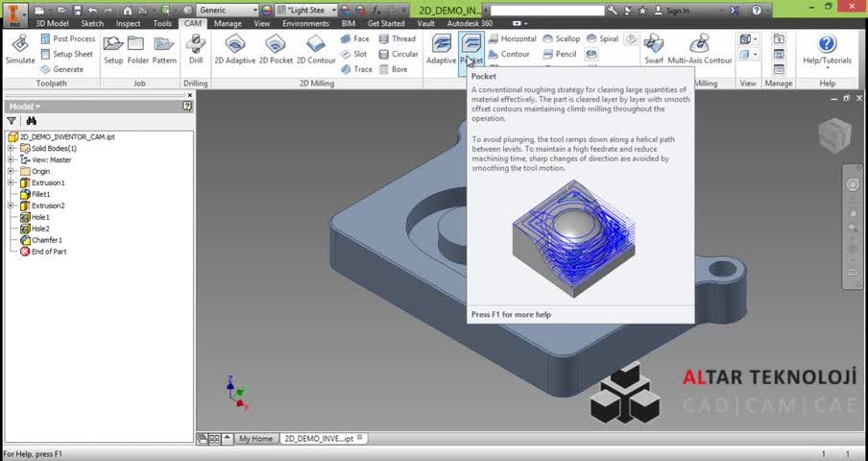This screenshot has height=461, width=868.
Task: Select Chamfer1 in the model tree
Action: [x=41, y=240]
